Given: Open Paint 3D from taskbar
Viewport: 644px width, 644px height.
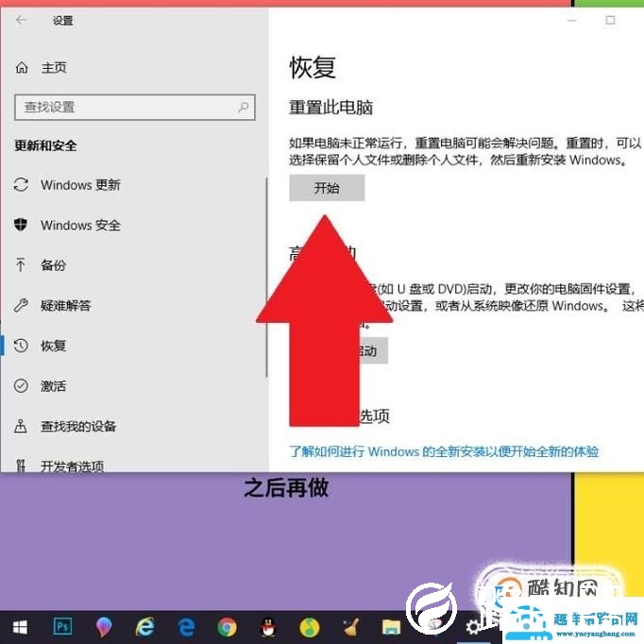Looking at the screenshot, I should click(104, 627).
